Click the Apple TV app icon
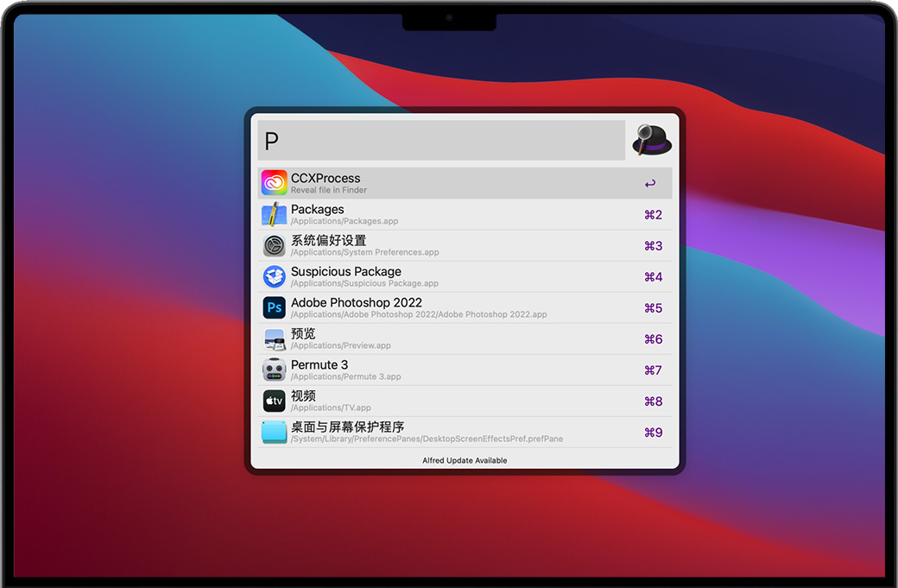This screenshot has height=588, width=898. point(275,401)
